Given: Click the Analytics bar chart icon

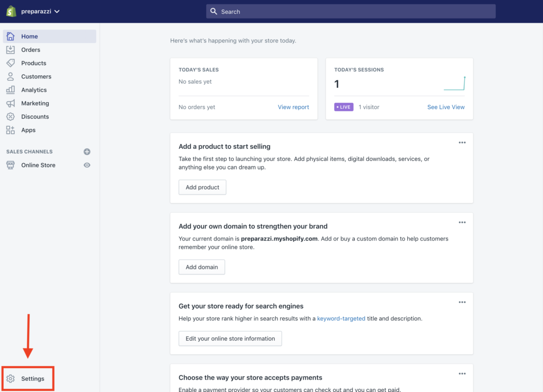Looking at the screenshot, I should (x=11, y=90).
